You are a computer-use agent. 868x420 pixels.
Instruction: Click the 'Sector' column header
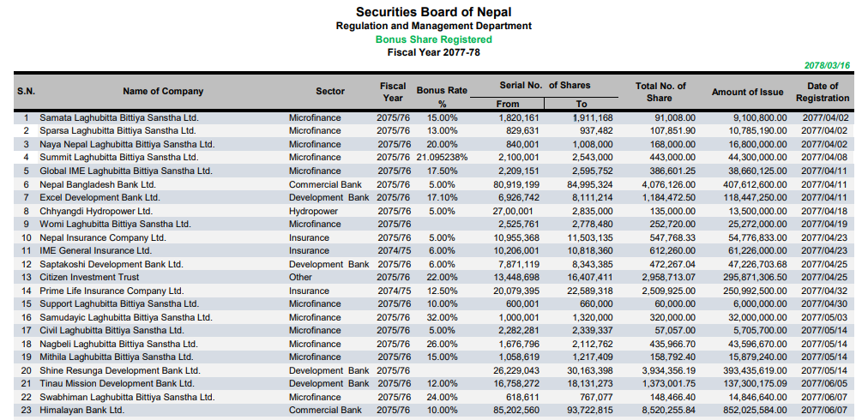point(330,92)
